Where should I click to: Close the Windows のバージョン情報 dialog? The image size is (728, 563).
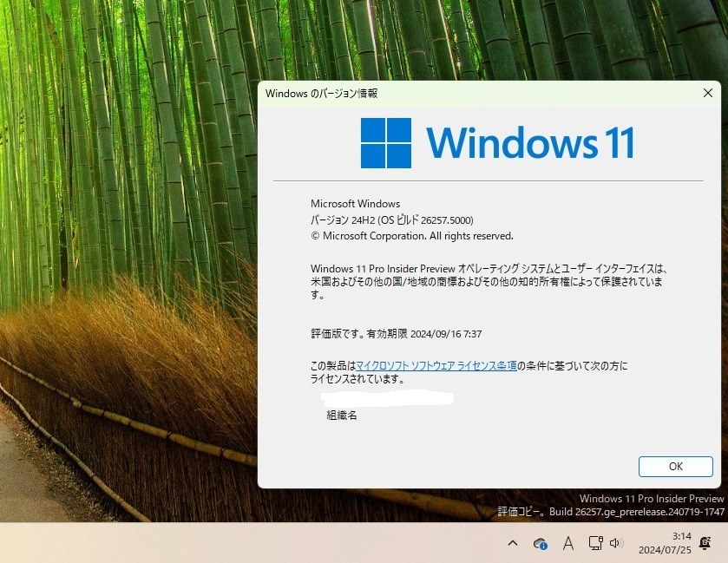707,94
